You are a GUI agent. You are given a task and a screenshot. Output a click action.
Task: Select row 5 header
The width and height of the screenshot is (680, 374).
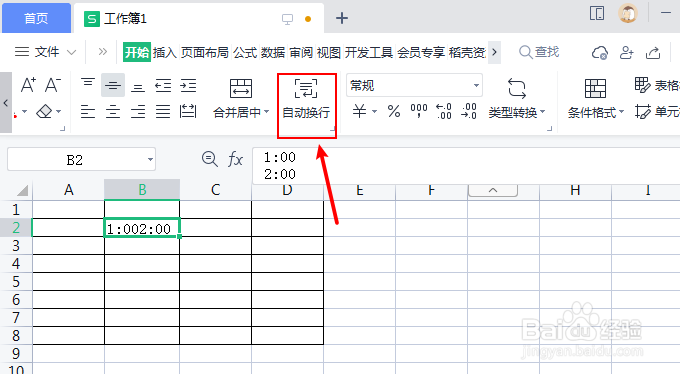16,282
